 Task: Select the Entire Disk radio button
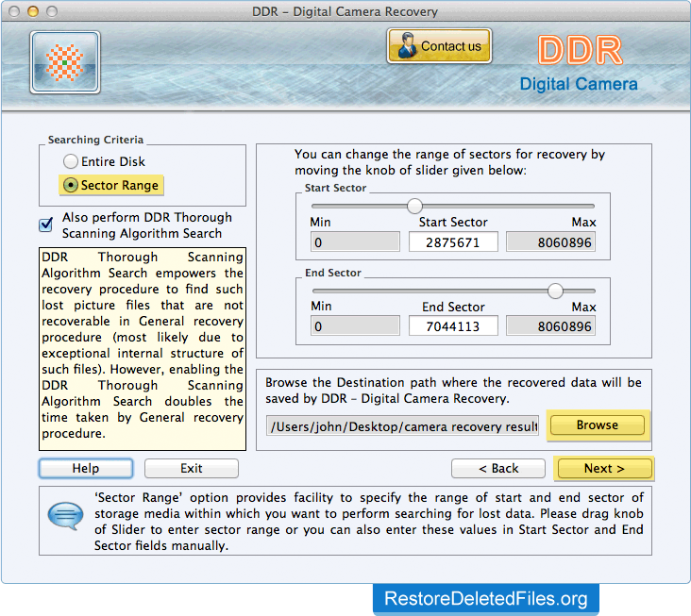click(x=71, y=161)
